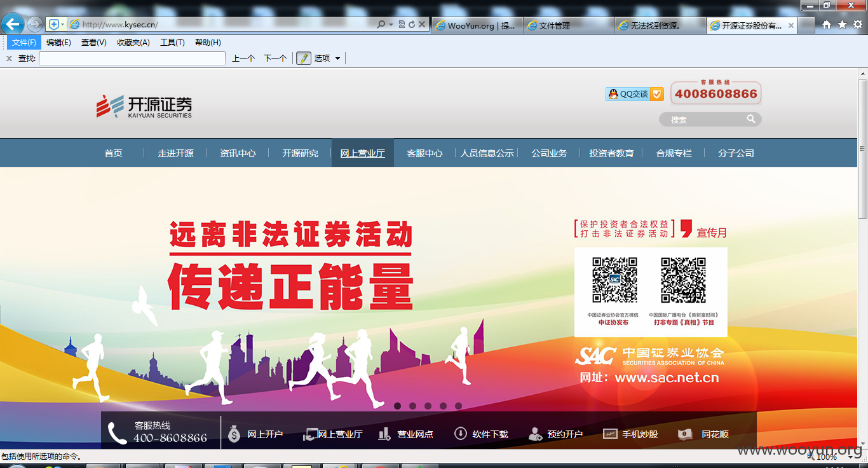This screenshot has height=468, width=868.
Task: Click the computer icon for 网上营业厅 in bottom bar
Action: 310,434
